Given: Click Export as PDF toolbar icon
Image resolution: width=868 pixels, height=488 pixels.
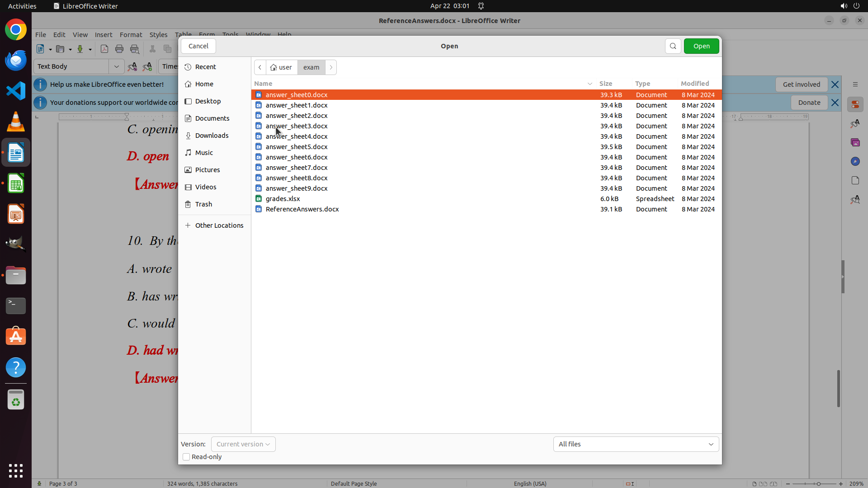Looking at the screenshot, I should click(104, 49).
